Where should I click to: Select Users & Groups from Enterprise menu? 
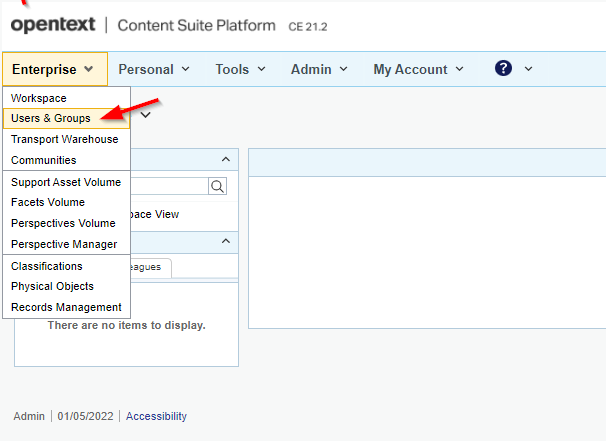50,118
